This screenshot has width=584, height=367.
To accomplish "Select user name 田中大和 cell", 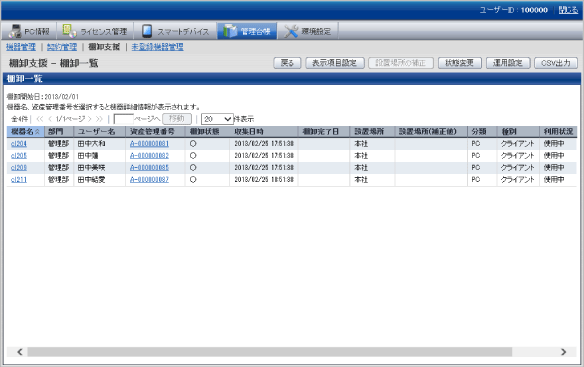I will click(x=92, y=144).
